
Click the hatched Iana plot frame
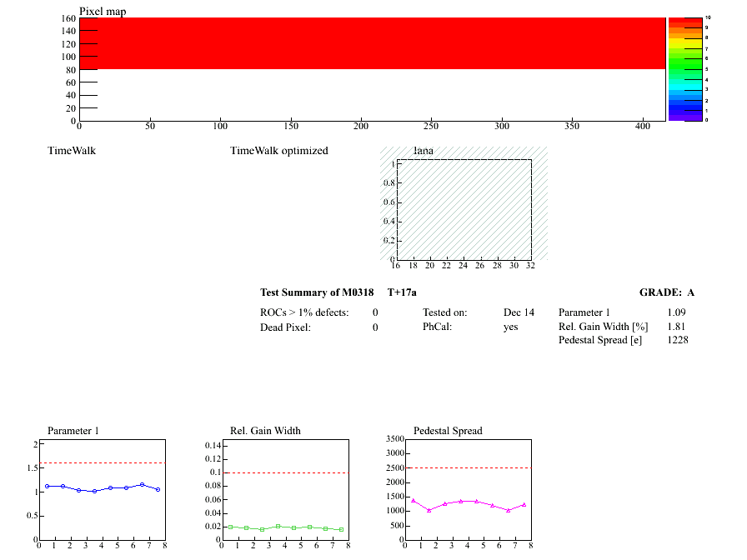point(464,208)
